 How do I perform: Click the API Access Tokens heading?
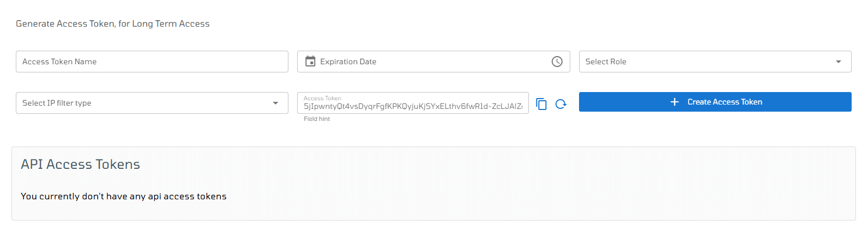[x=80, y=164]
